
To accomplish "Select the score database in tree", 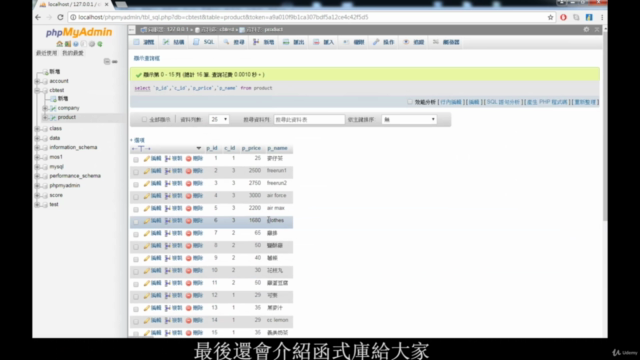I will [56, 195].
